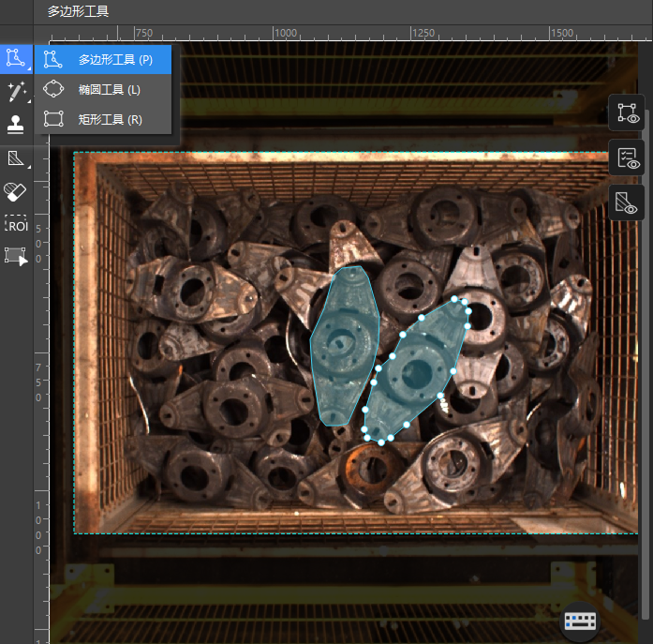Select the mask tool with hatched shape
Viewport: 653px width, 644px height.
click(15, 157)
